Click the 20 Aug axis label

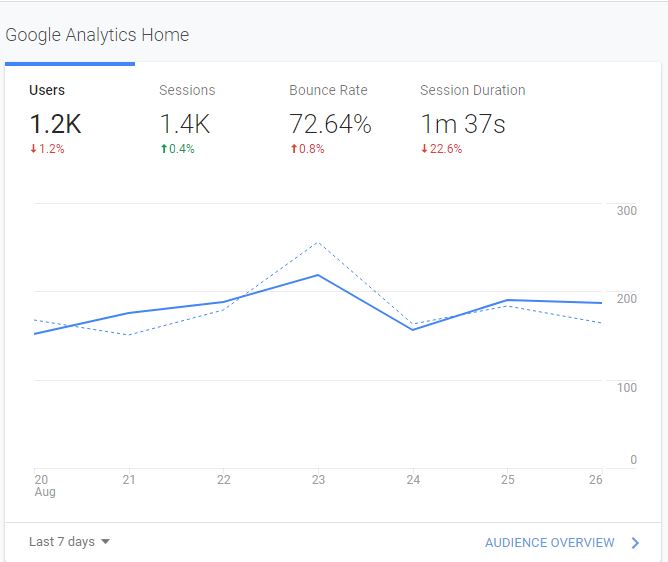45,485
